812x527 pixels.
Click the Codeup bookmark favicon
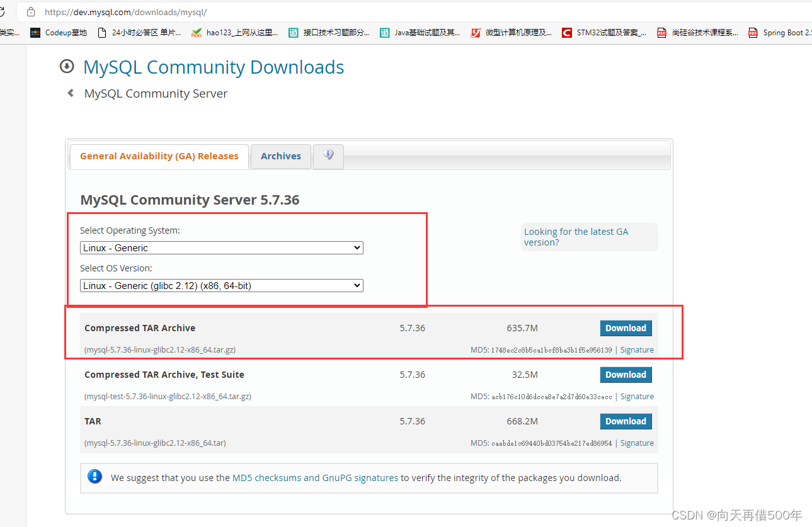pos(35,33)
